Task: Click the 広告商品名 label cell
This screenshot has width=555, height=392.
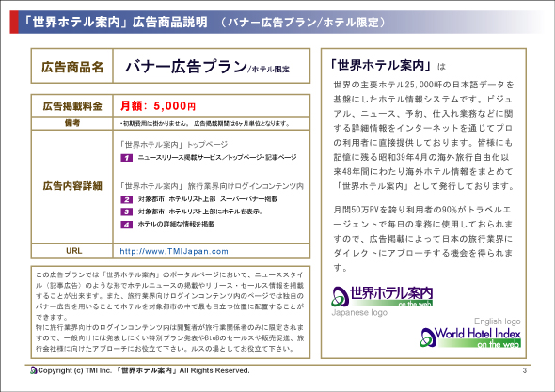Action: [72, 66]
